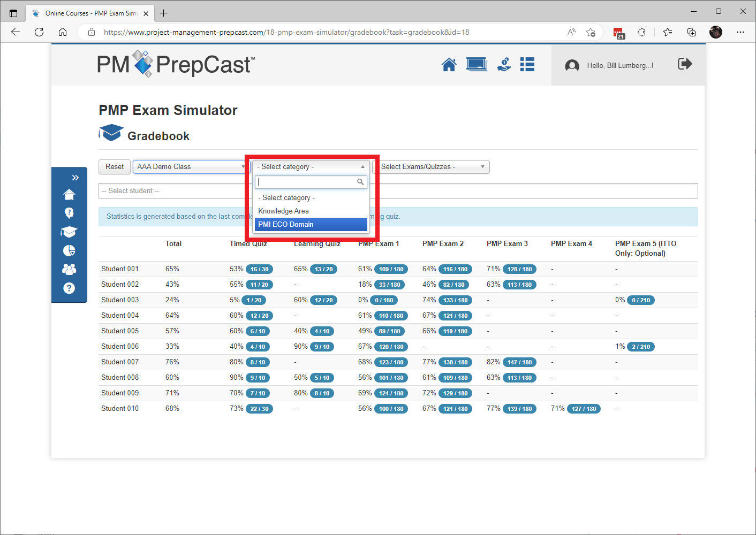Screen dimensions: 756x535
Task: Choose PMI ECO Domain option
Action: tap(311, 225)
